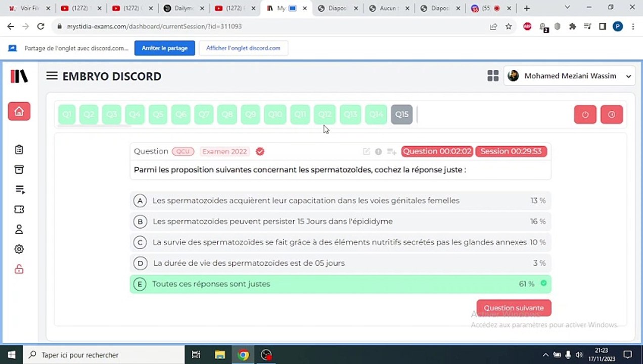Click the verified red checkmark badge
This screenshot has width=643, height=364.
point(260,151)
